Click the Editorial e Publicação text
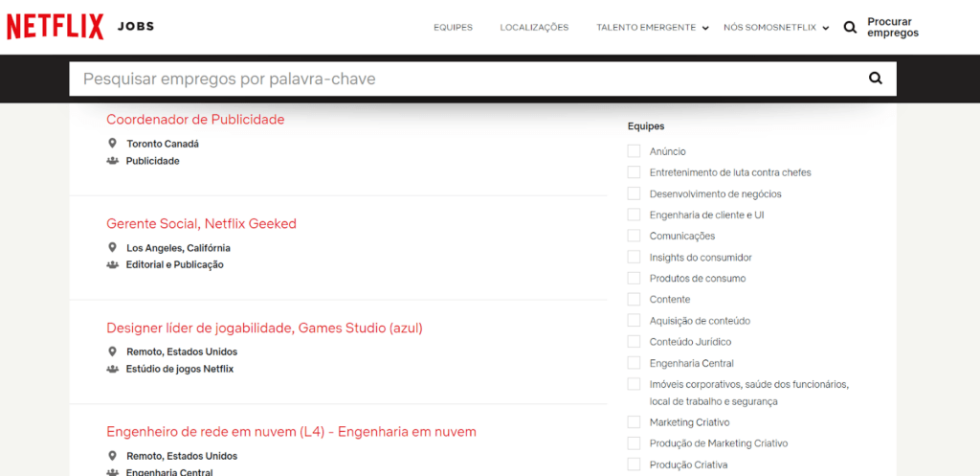Screen dimensions: 980x476 coord(174,264)
